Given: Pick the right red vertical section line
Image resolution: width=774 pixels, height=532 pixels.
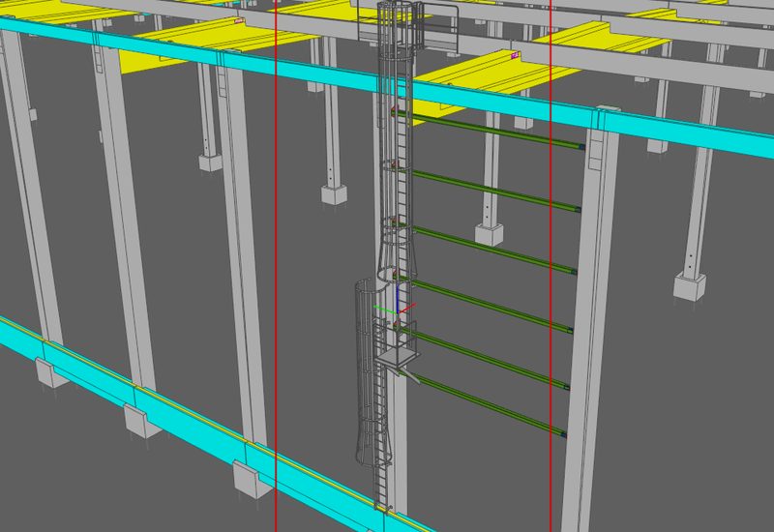Looking at the screenshot, I should point(551,266).
